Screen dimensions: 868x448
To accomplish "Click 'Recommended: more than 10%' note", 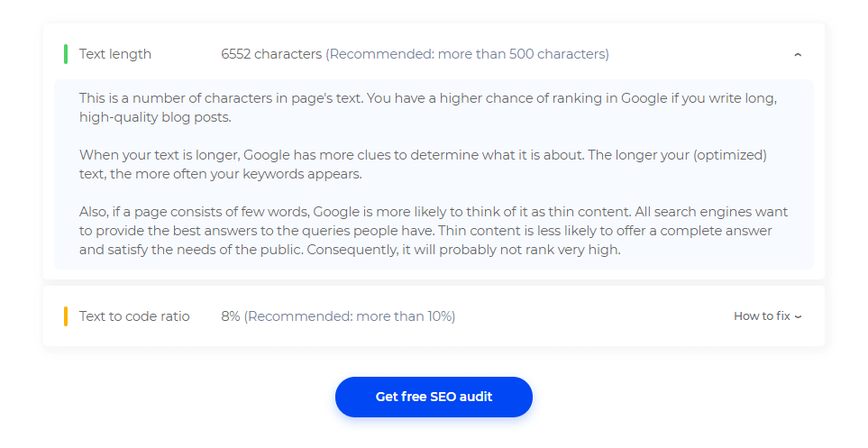I will click(350, 316).
